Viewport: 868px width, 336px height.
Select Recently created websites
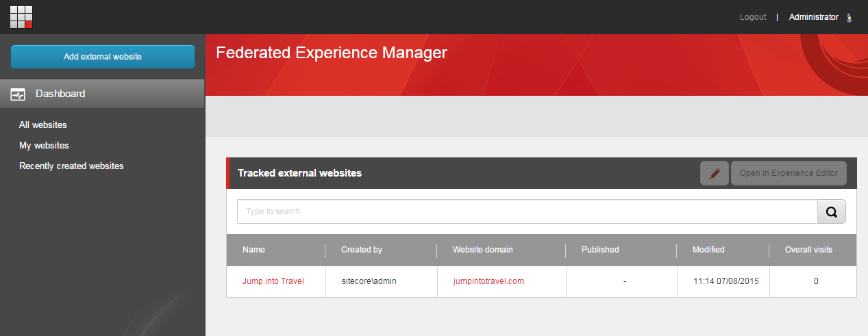71,166
